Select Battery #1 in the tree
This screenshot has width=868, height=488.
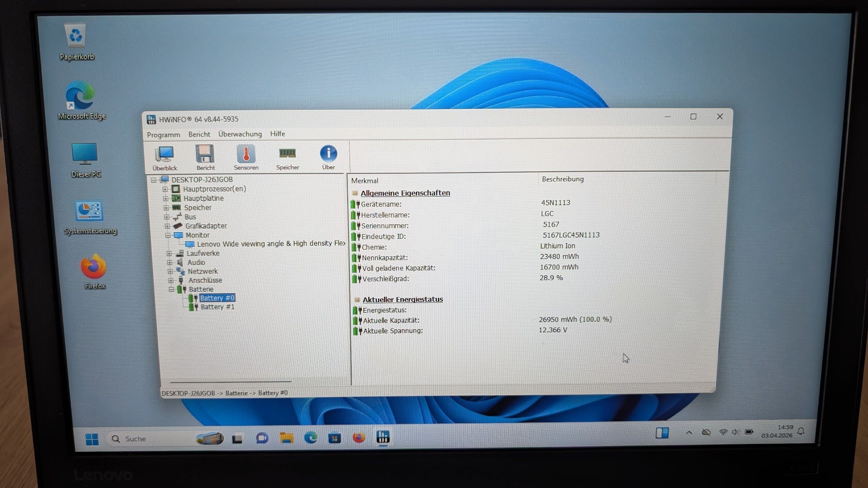pos(218,307)
